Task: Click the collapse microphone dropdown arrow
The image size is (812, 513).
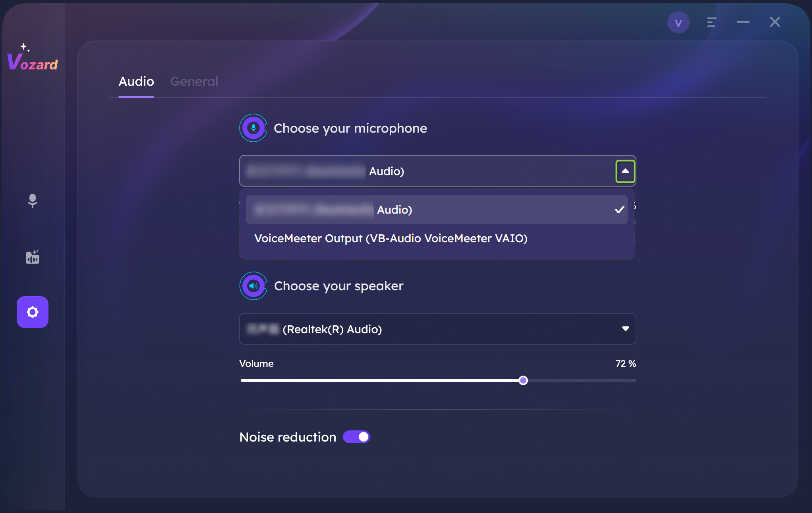Action: coord(624,171)
